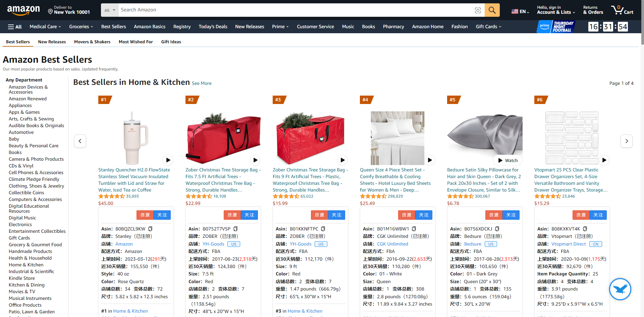Expand the Account & Lists dropdown
This screenshot has width=644, height=317.
[556, 10]
